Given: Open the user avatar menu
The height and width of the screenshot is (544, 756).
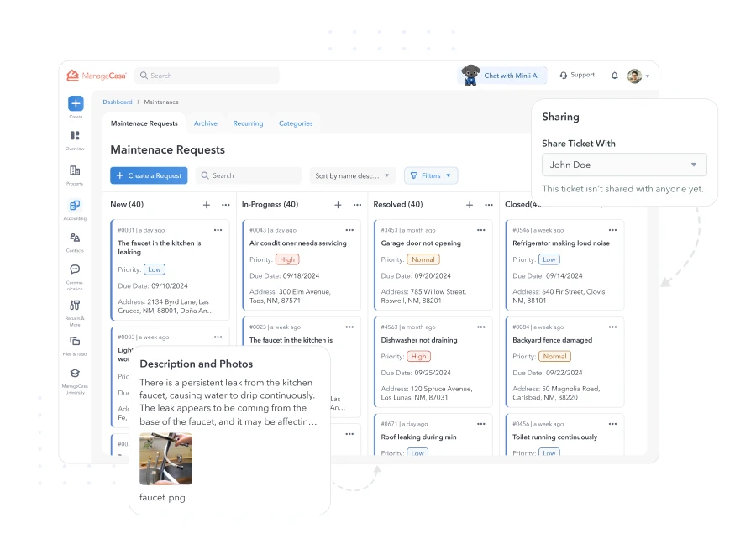Looking at the screenshot, I should point(638,76).
